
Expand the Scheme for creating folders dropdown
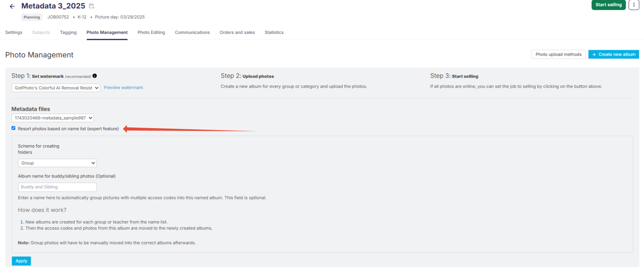click(x=57, y=163)
